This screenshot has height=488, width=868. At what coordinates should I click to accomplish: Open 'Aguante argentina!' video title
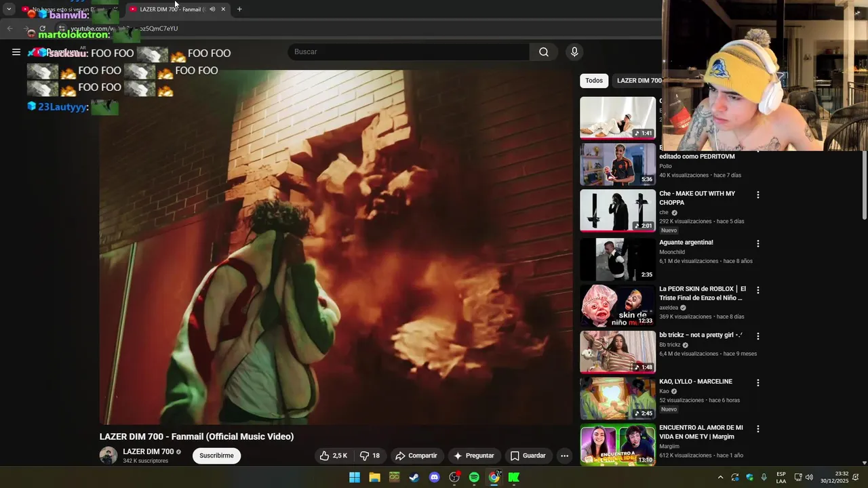pos(686,243)
